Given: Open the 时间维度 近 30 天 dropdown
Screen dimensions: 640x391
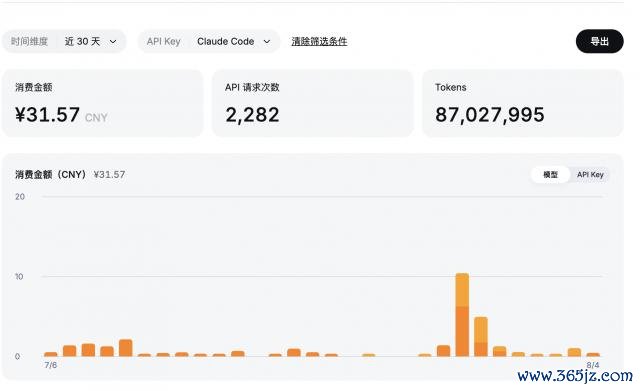Looking at the screenshot, I should 64,41.
